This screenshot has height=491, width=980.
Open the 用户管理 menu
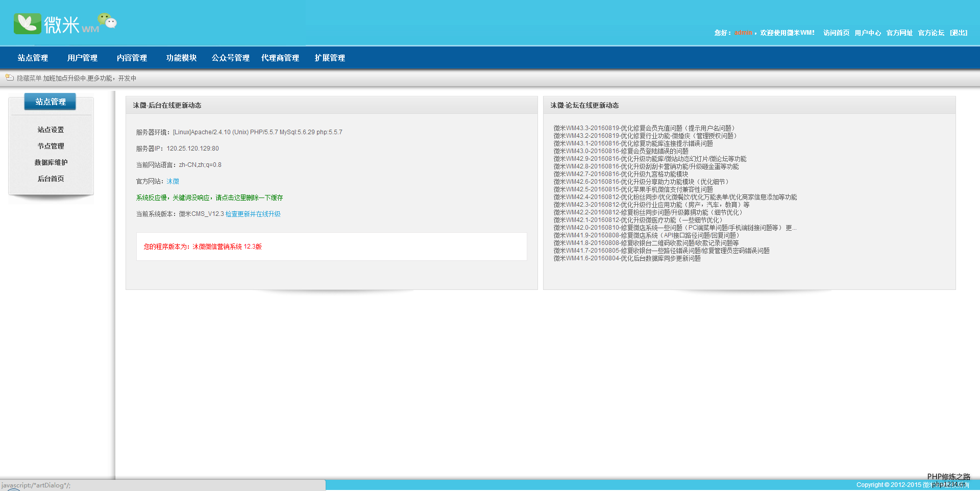pos(82,58)
